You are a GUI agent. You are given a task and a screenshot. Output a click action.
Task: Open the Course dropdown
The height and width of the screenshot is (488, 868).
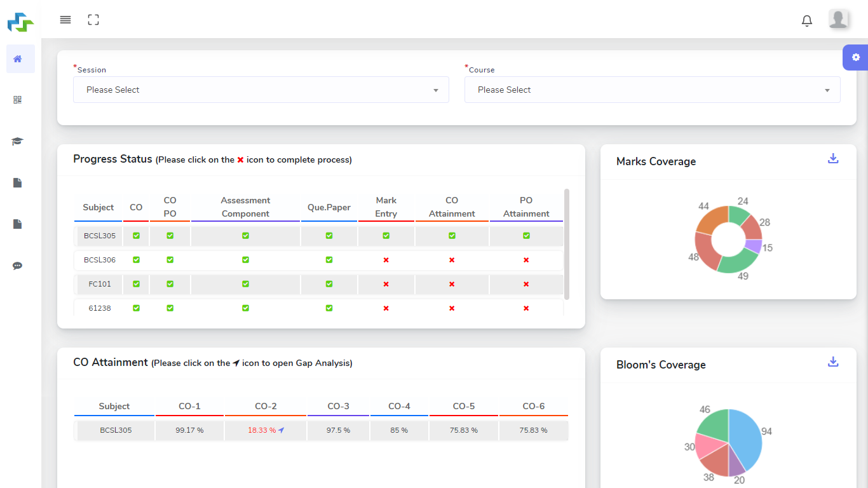point(652,90)
